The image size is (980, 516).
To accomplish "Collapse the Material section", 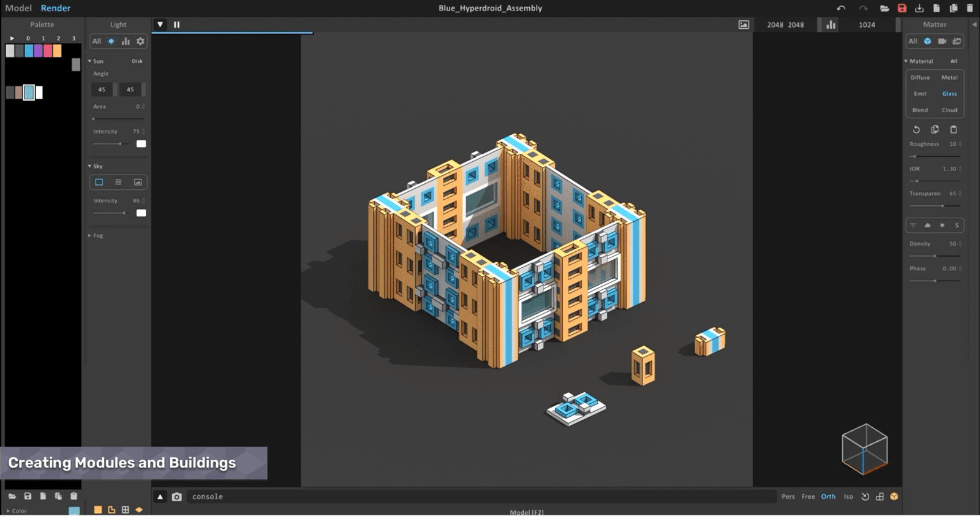I will [x=906, y=61].
